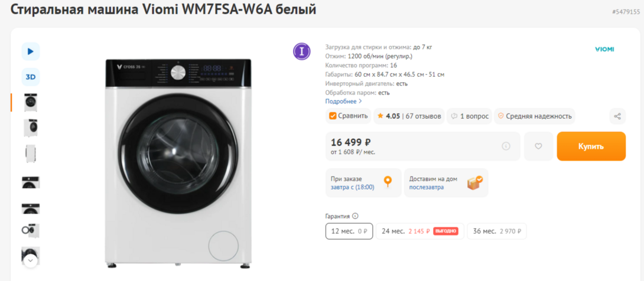Click the share icon

point(617,116)
